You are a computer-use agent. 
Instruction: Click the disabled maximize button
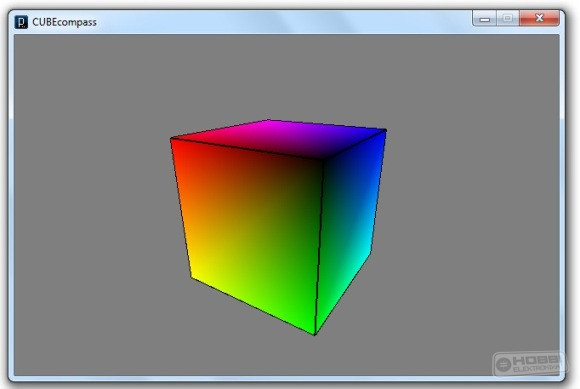(508, 18)
